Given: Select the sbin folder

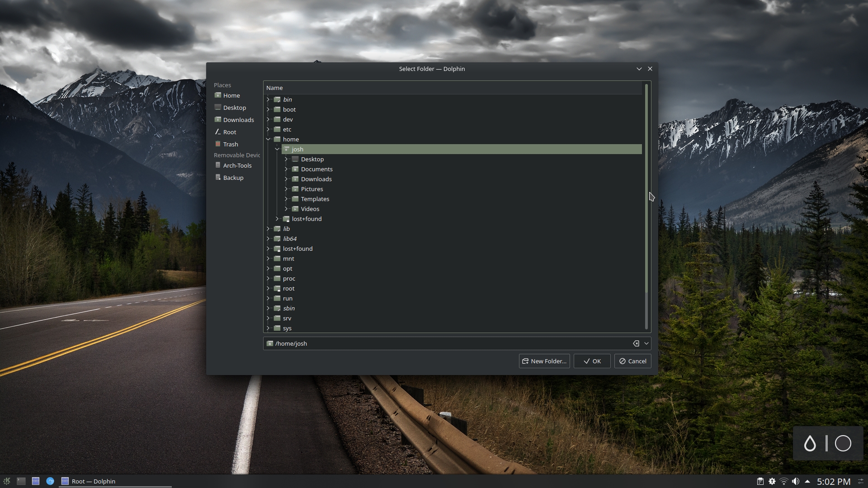Looking at the screenshot, I should click(289, 308).
